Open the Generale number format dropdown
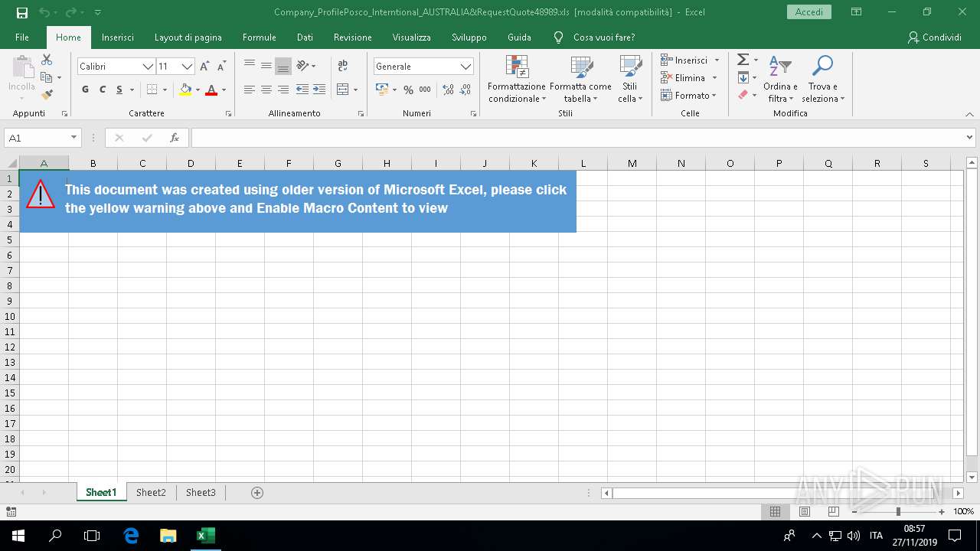Screen dimensions: 980x551 coord(465,67)
